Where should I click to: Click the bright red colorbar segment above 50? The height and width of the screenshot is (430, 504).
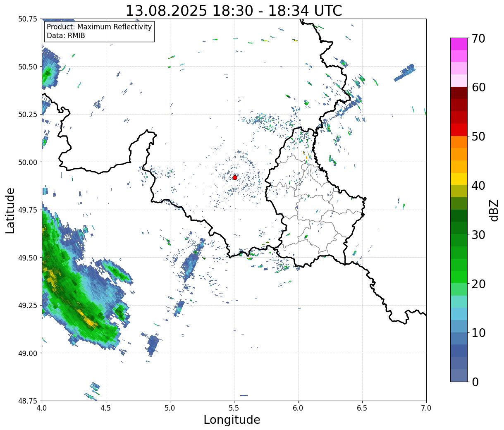pos(459,129)
